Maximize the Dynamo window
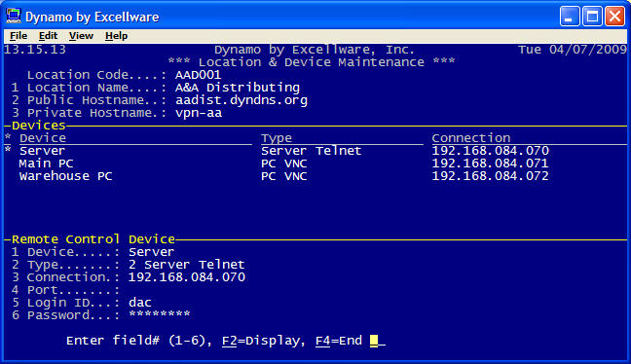Image resolution: width=631 pixels, height=364 pixels. (592, 17)
